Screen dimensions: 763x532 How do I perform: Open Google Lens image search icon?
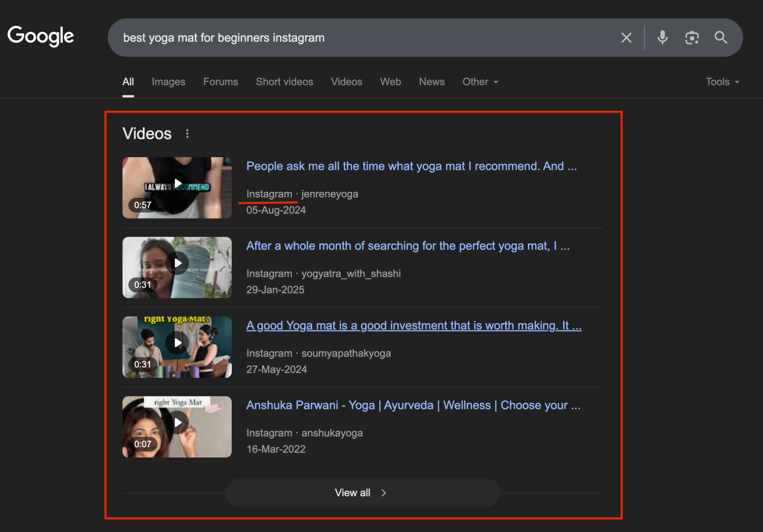[x=692, y=38]
